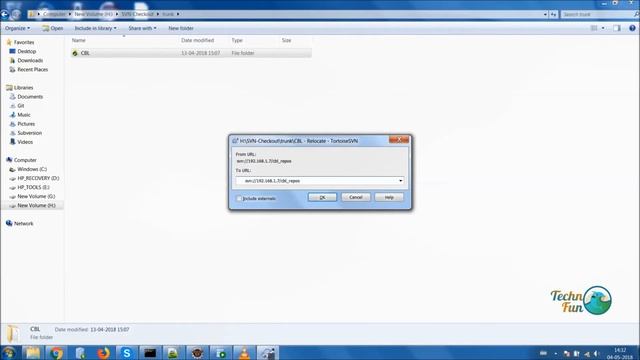Toggle the preview pane icon
Screen dimensions: 640x360
tap(617, 28)
